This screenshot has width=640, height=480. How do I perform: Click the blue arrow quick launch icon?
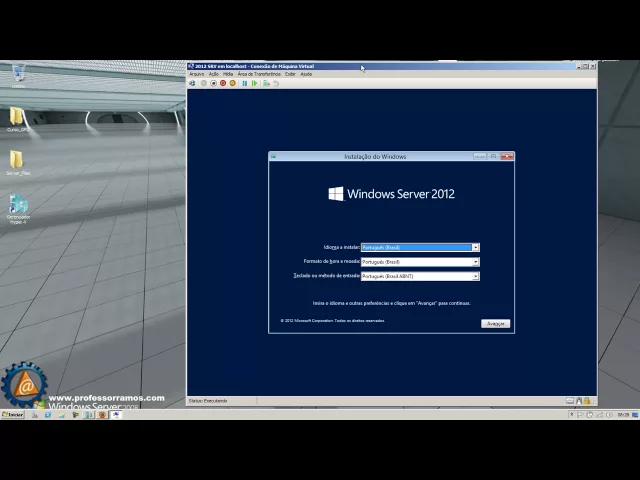tap(48, 415)
